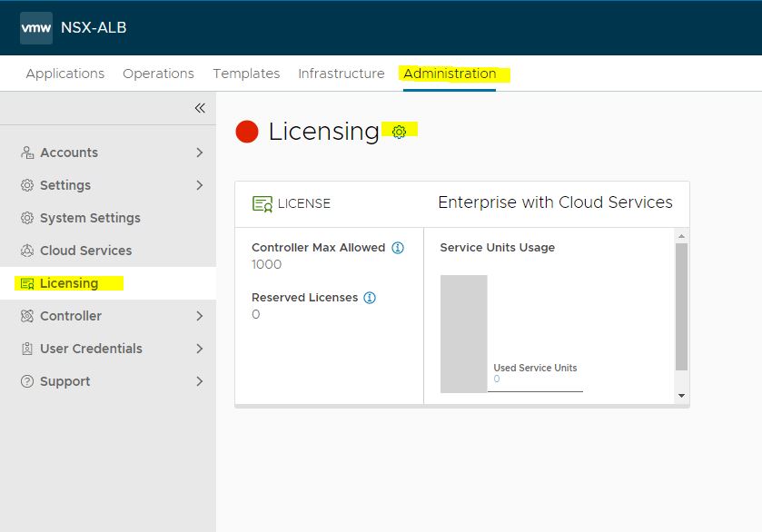Click the User Credentials badge icon
The image size is (762, 532).
pos(27,349)
